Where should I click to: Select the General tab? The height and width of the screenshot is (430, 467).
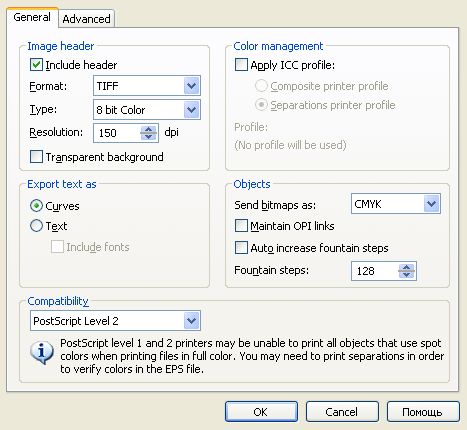coord(32,17)
